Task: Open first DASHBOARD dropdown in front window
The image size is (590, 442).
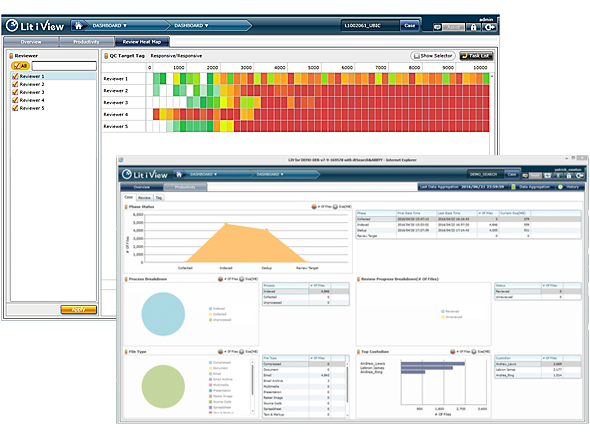Action: click(204, 174)
